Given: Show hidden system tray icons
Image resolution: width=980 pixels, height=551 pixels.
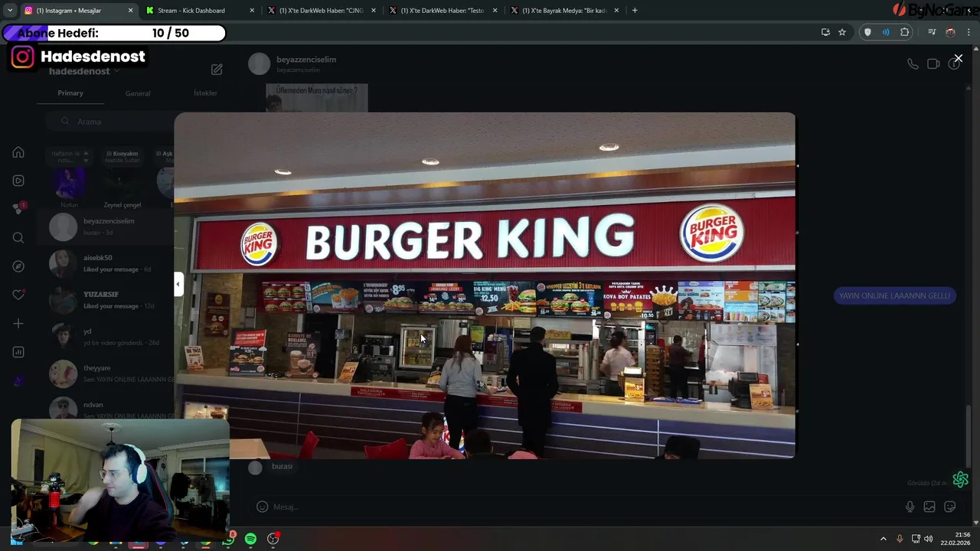Looking at the screenshot, I should 883,539.
